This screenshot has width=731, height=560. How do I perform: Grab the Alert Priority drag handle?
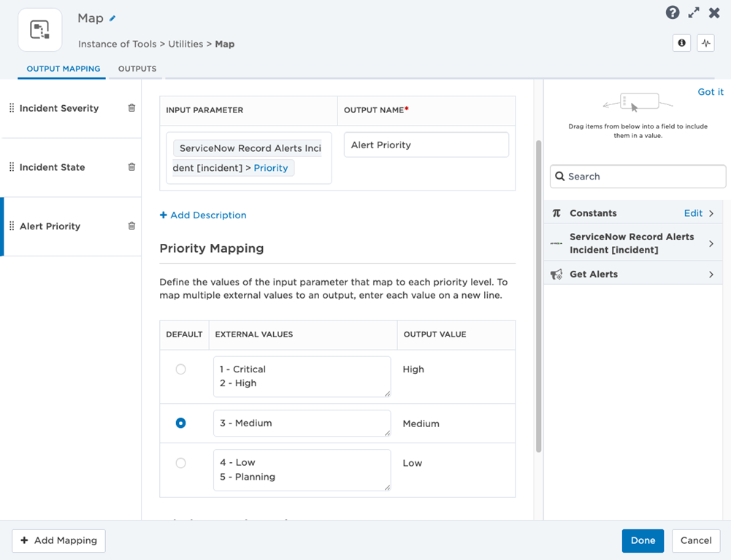(12, 226)
